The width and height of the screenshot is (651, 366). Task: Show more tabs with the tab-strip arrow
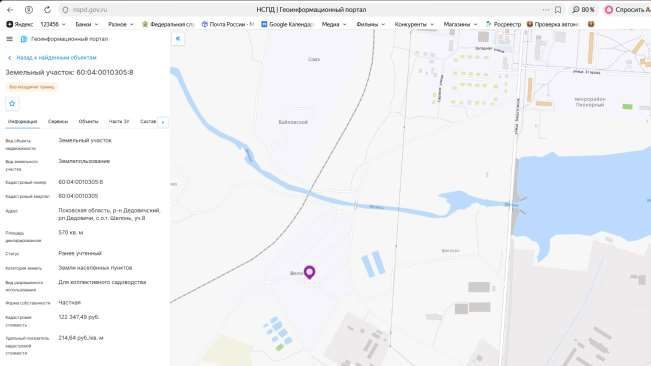(x=163, y=122)
